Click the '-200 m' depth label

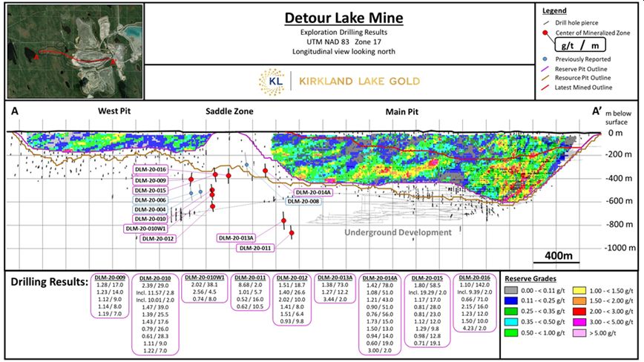[x=619, y=154]
